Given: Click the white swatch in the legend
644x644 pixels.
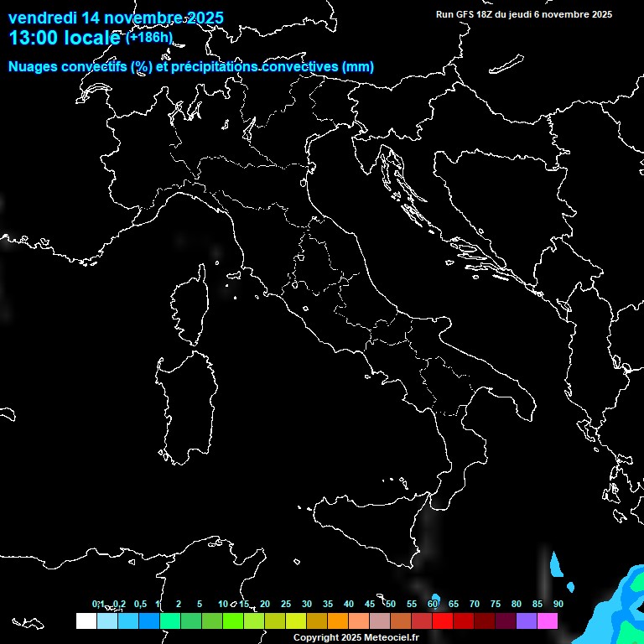Looking at the screenshot, I should tap(86, 621).
